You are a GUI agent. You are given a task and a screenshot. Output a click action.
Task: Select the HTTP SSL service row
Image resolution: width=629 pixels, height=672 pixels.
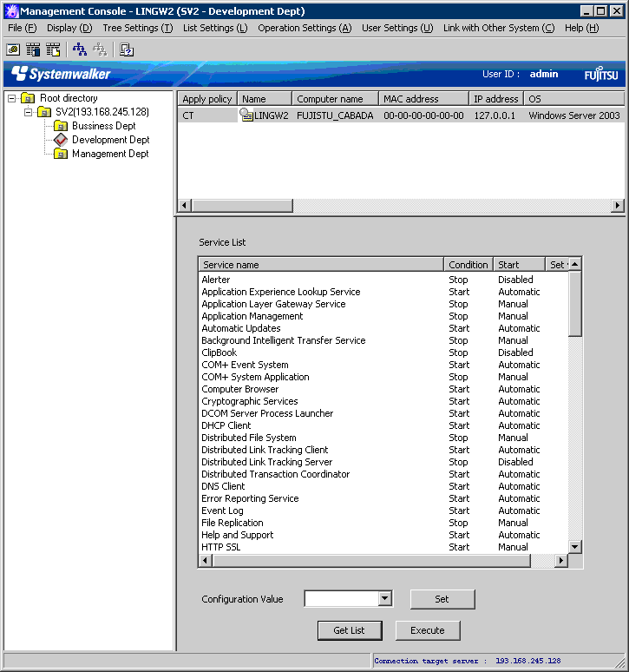click(x=383, y=547)
